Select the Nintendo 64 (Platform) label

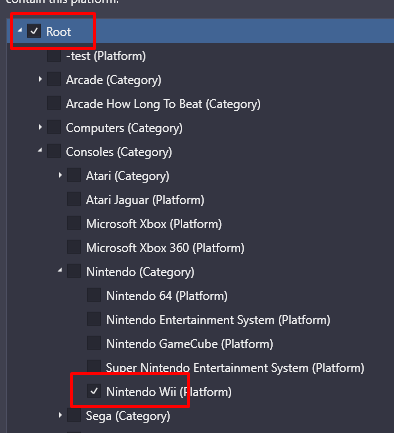pyautogui.click(x=167, y=296)
